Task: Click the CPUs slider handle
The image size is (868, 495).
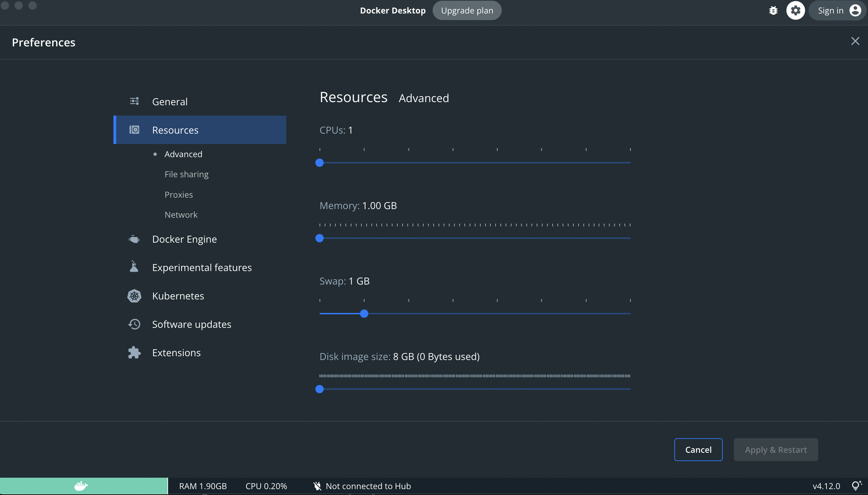Action: [320, 163]
